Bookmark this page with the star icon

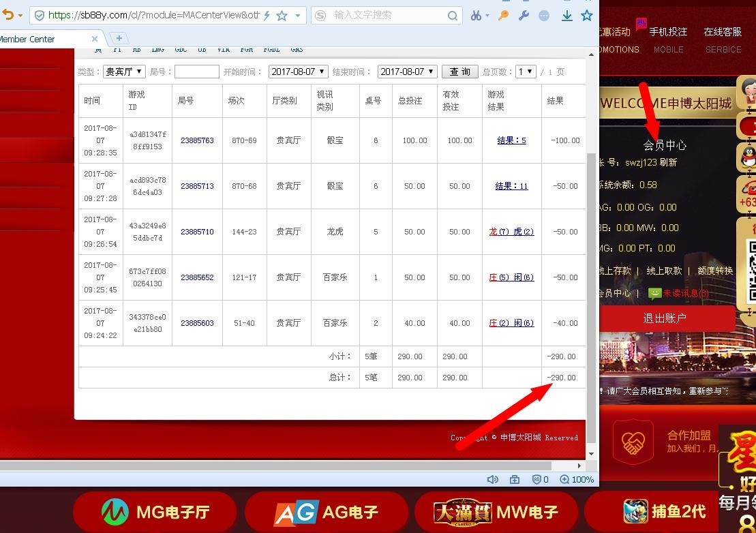pyautogui.click(x=587, y=15)
